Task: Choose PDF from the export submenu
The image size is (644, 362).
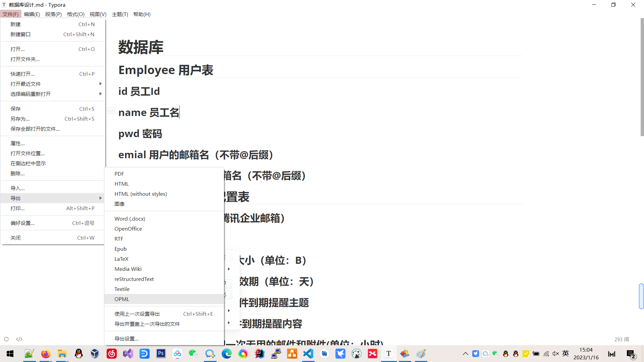Action: [119, 174]
